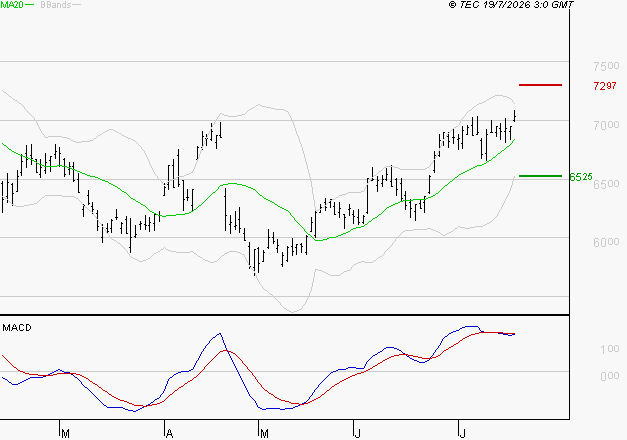Click the MACD 100 axis label

pyautogui.click(x=610, y=349)
